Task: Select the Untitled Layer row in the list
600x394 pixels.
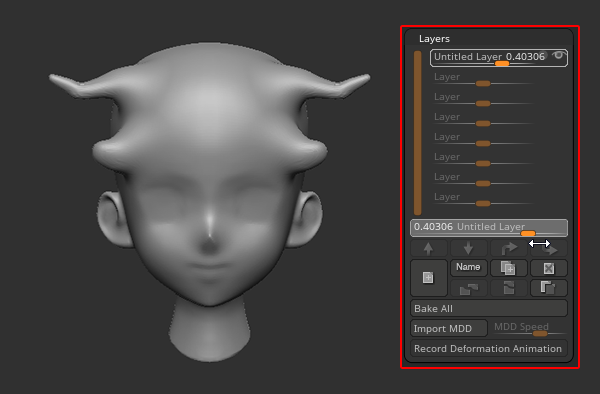Action: click(499, 58)
